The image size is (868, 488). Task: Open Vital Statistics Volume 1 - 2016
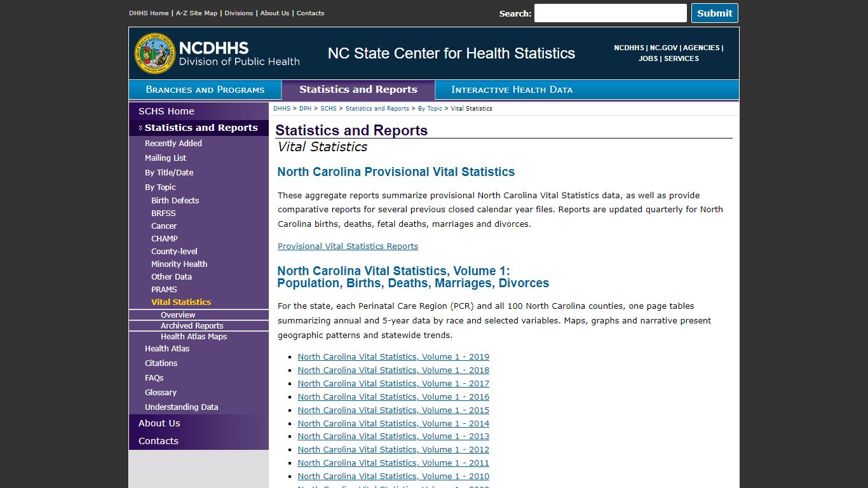click(393, 397)
